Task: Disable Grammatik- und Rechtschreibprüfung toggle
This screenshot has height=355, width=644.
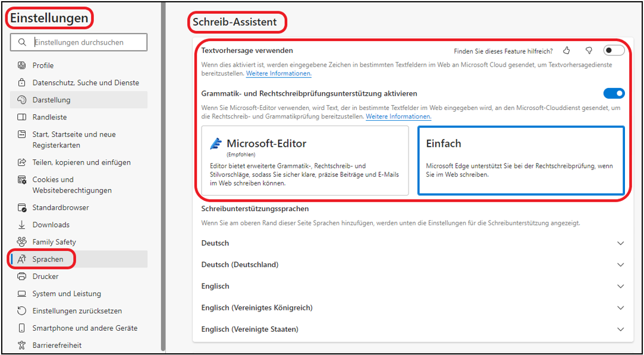Action: click(614, 93)
